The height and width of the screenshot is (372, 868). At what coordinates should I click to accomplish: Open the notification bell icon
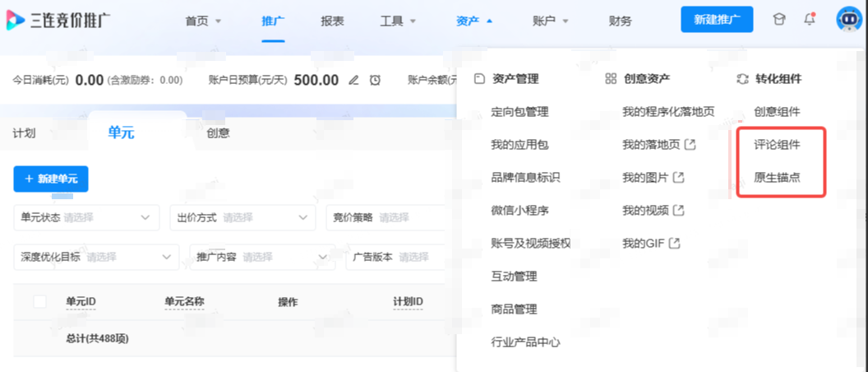click(810, 20)
